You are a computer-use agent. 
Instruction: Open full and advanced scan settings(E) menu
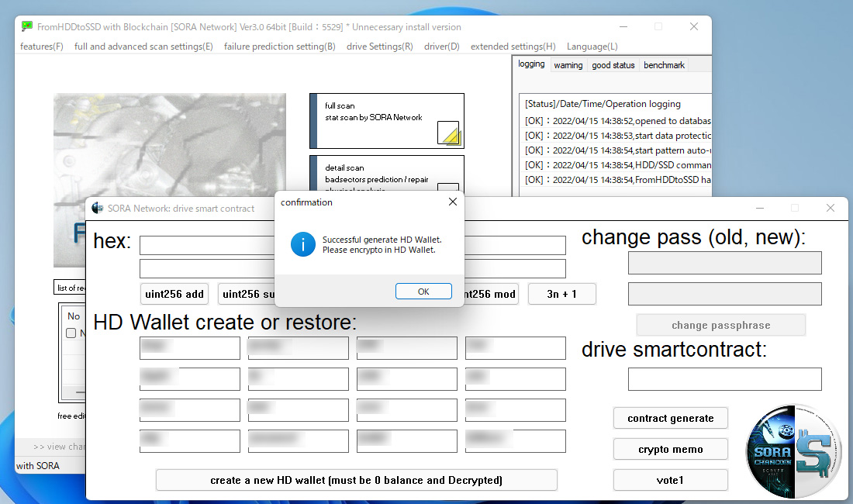pos(143,47)
